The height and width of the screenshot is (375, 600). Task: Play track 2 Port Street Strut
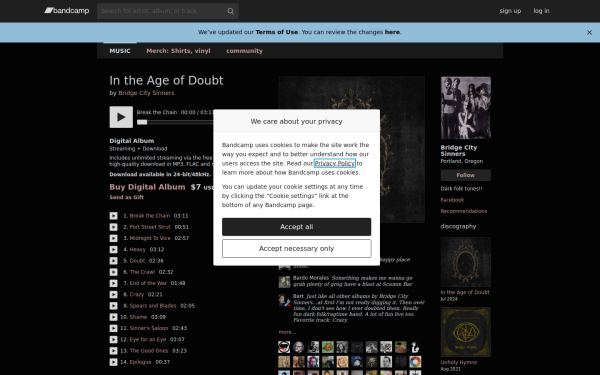point(114,227)
